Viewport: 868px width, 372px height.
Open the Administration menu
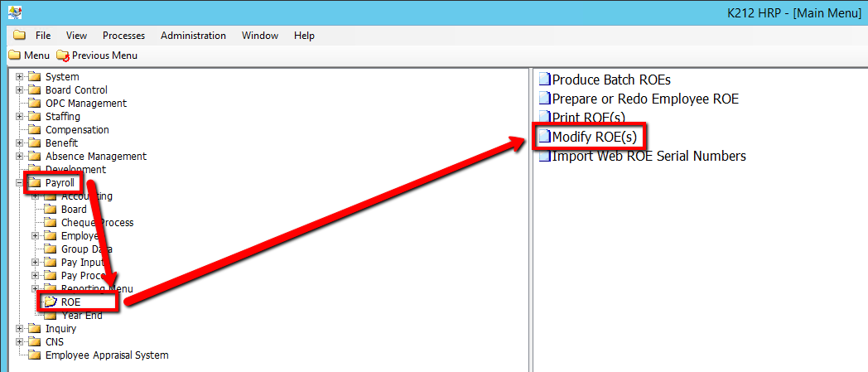pos(193,36)
